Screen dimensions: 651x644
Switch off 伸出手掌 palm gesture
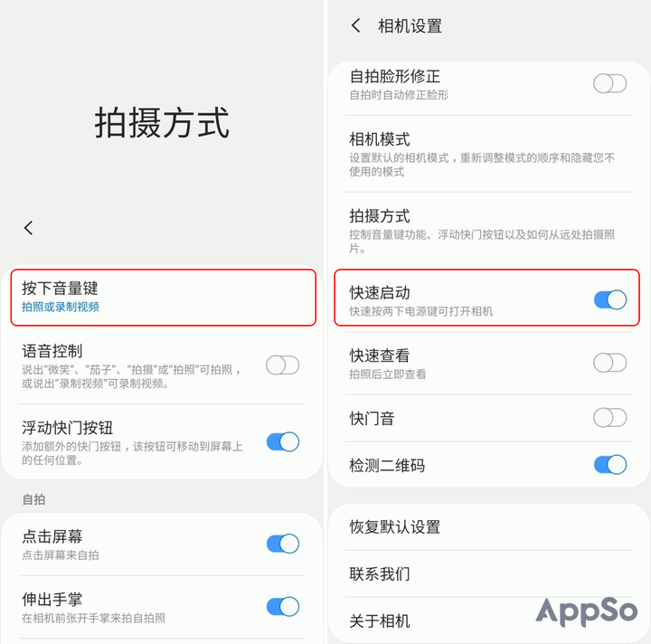[x=282, y=607]
